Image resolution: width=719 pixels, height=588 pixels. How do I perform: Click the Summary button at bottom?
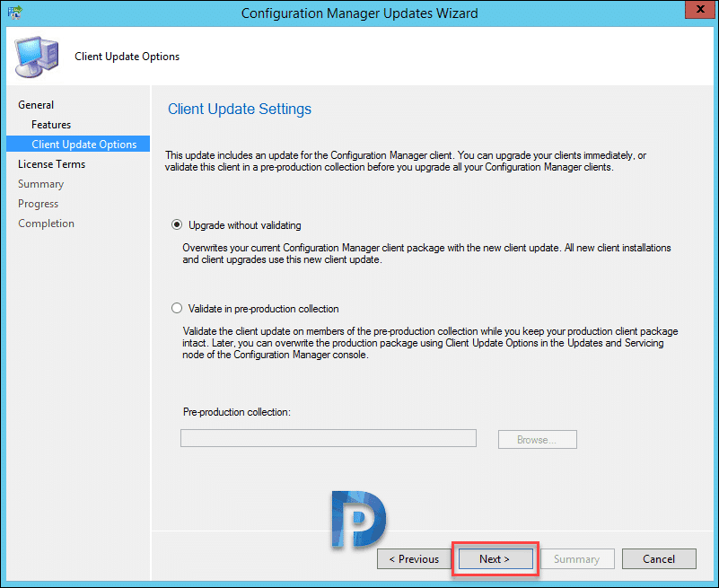[577, 558]
